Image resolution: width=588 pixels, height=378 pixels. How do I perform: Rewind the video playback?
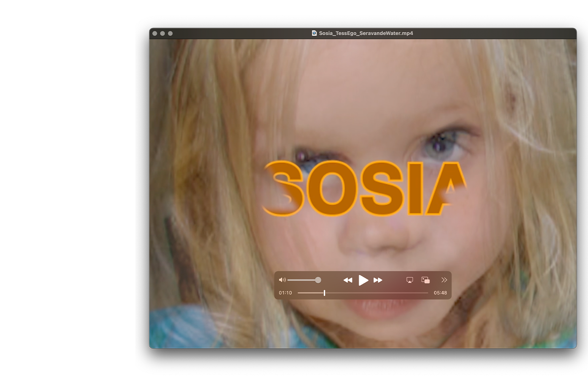tap(348, 280)
